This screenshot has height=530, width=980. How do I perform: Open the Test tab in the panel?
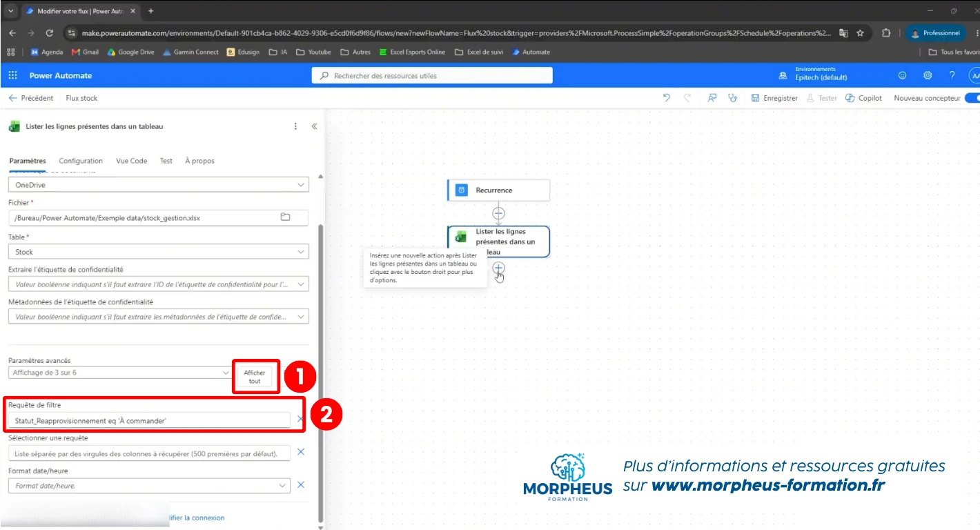pos(166,161)
